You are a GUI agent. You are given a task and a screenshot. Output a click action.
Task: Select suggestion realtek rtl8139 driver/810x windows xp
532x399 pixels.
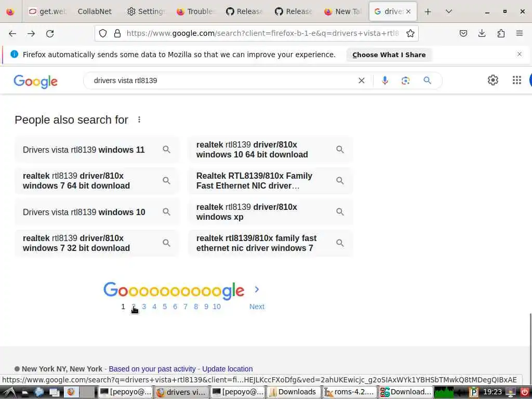270,212
